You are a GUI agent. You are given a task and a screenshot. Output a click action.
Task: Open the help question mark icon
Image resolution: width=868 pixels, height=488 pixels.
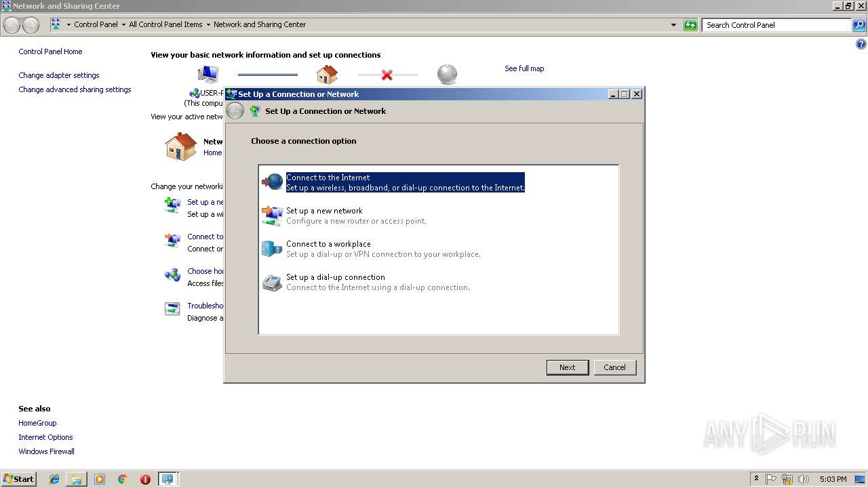click(861, 45)
